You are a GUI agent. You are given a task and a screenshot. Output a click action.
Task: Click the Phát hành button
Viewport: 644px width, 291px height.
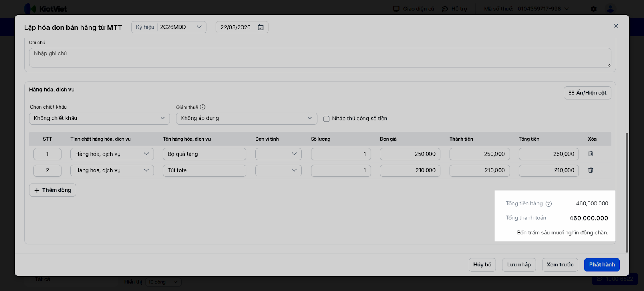(x=602, y=265)
